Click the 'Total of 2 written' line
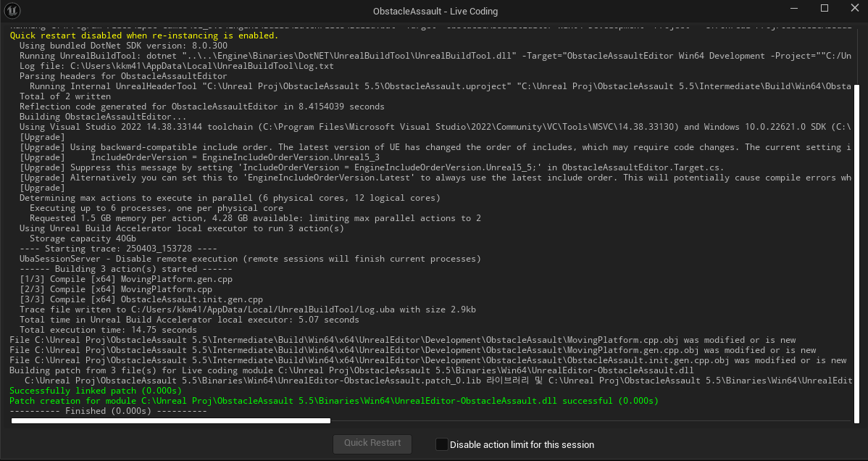This screenshot has width=868, height=461. click(x=64, y=96)
